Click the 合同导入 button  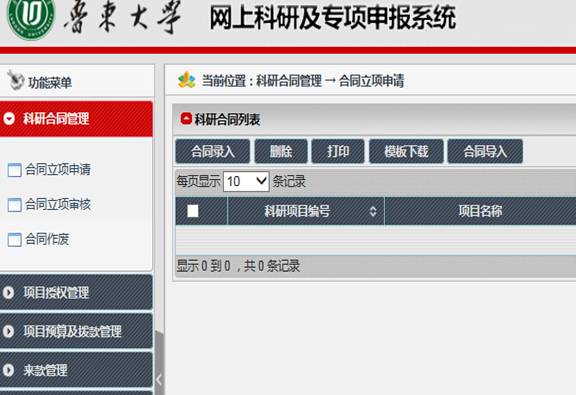[485, 151]
